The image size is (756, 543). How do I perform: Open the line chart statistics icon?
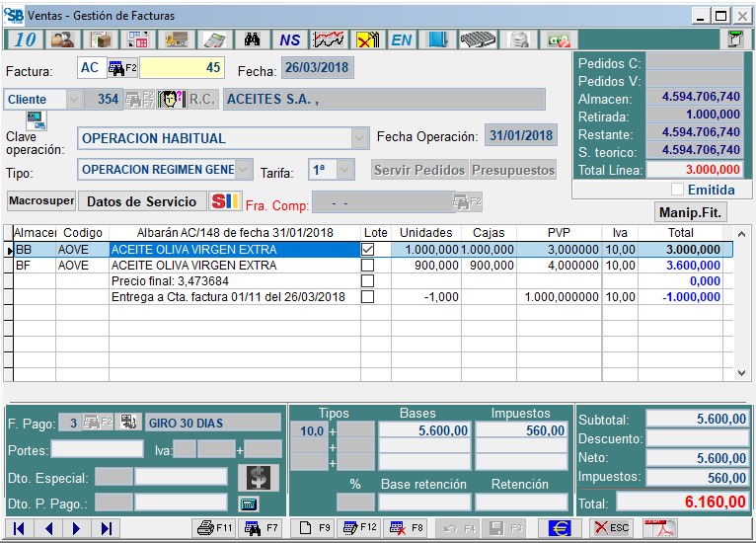tap(329, 39)
